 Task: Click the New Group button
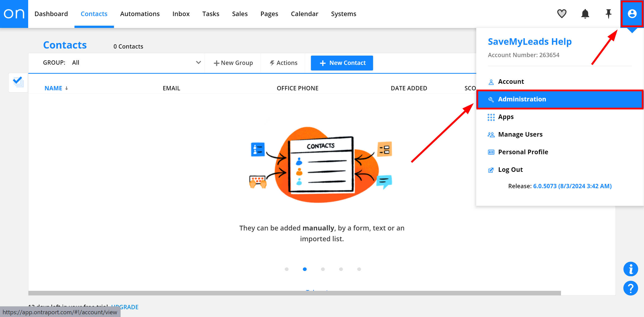(233, 63)
